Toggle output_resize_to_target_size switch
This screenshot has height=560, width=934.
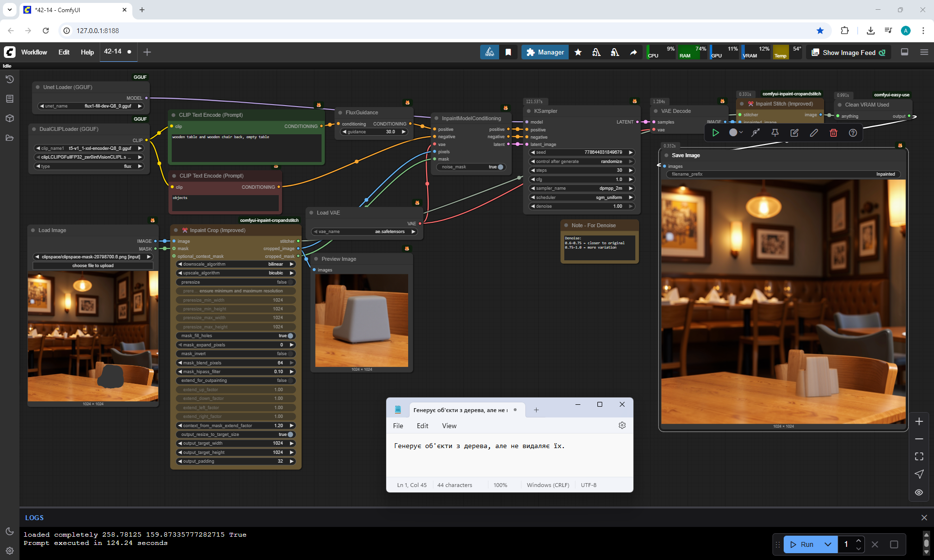point(290,434)
